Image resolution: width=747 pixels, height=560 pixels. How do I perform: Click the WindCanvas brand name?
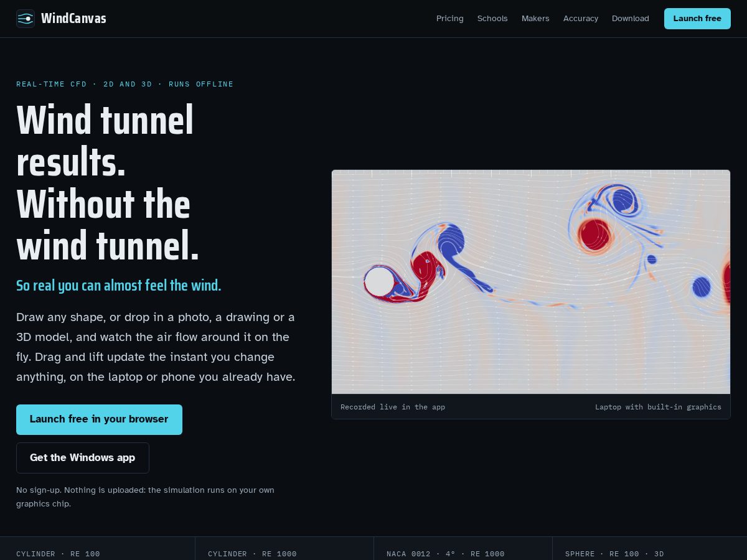pyautogui.click(x=73, y=19)
